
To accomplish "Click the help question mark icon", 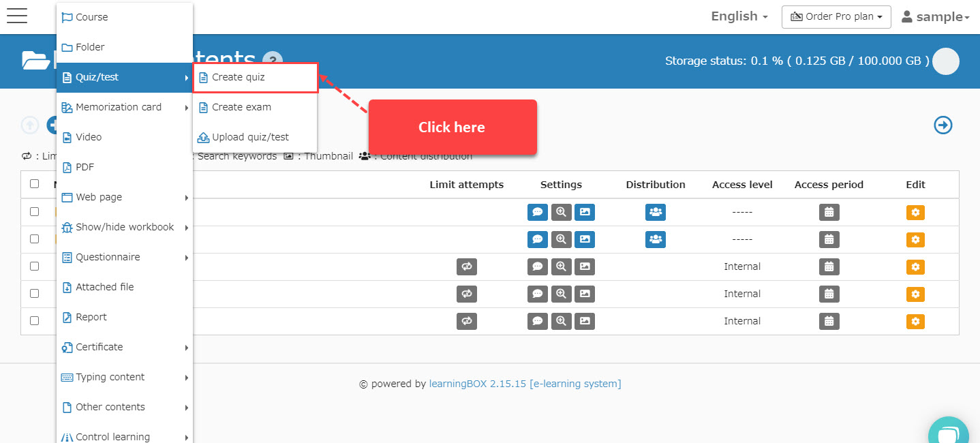I will (272, 61).
